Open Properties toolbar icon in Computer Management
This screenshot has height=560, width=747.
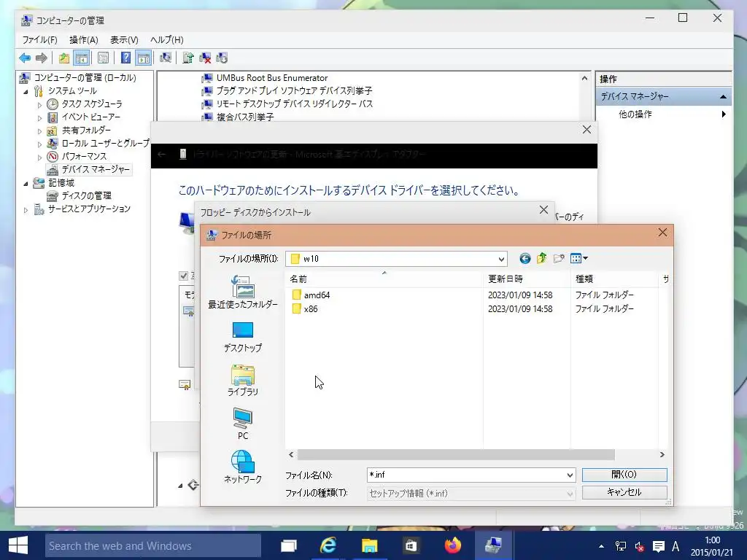[103, 58]
